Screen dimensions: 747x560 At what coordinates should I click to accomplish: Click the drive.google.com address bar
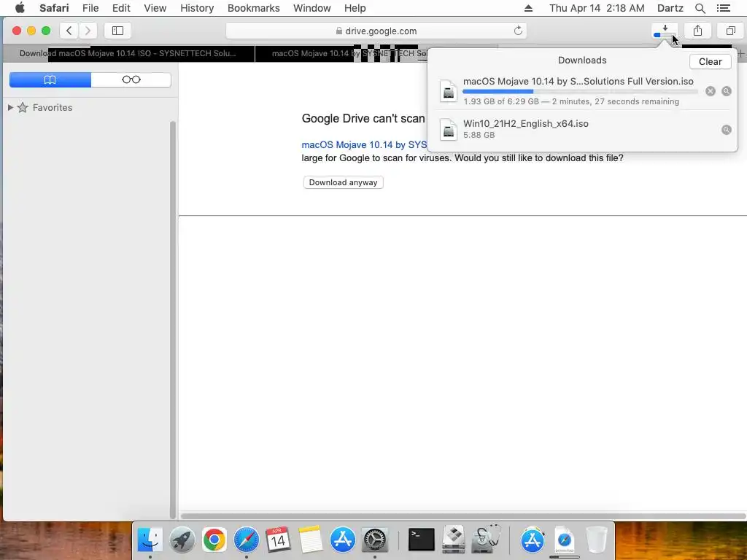pyautogui.click(x=376, y=31)
